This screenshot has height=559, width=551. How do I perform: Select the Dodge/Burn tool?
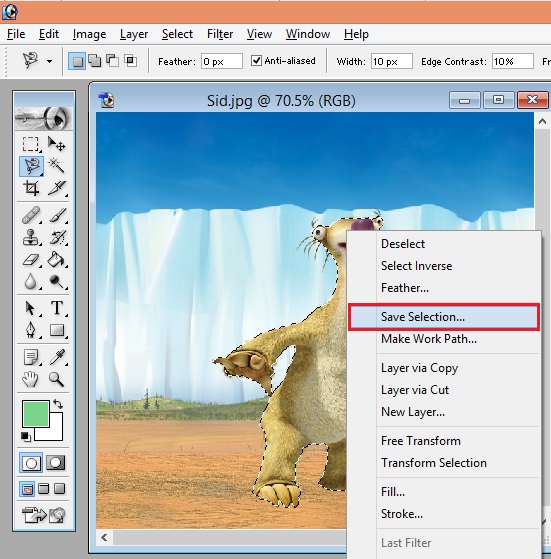56,281
